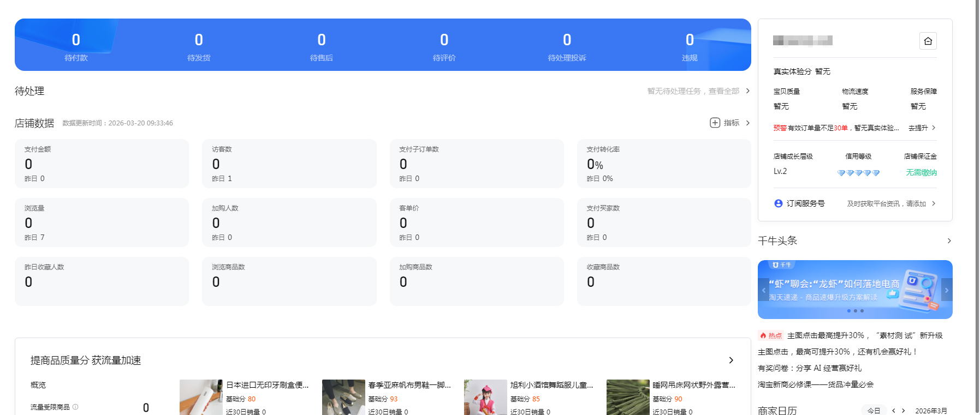The width and height of the screenshot is (980, 415).
Task: Click the 今日 calendar button
Action: [874, 411]
